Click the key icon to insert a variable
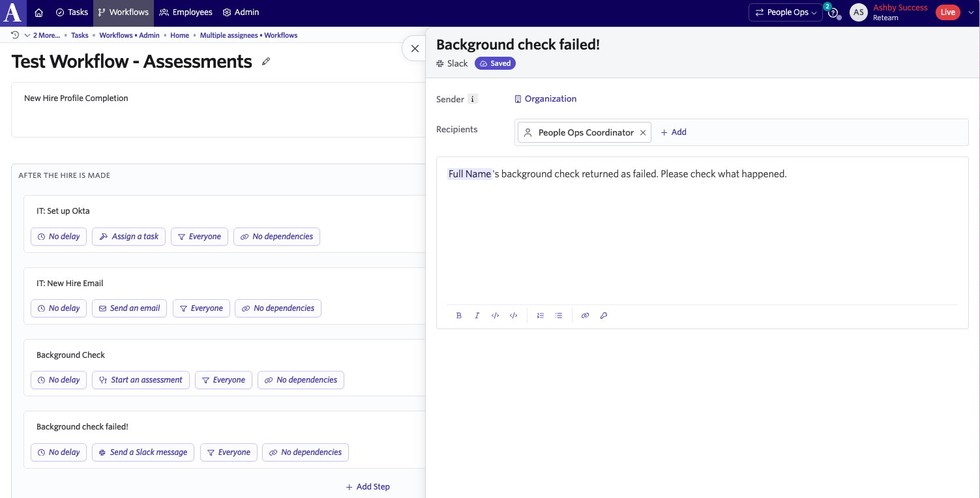Viewport: 980px width, 498px height. coord(604,315)
